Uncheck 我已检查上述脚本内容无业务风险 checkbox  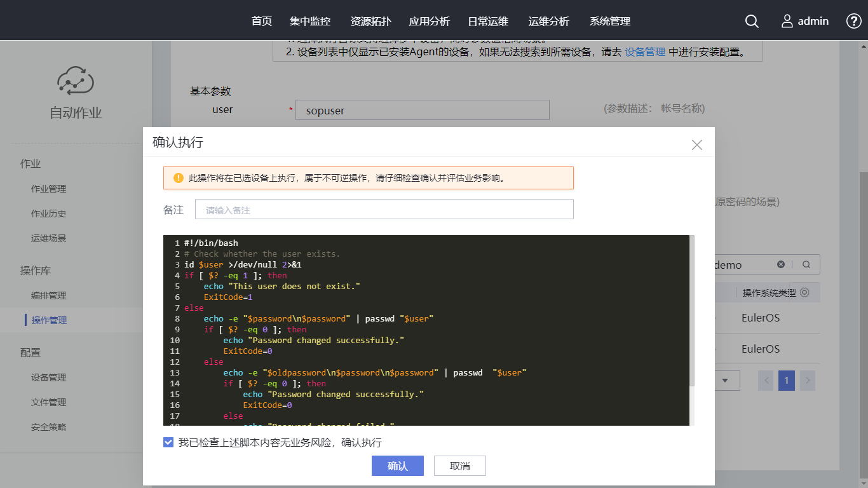click(168, 442)
